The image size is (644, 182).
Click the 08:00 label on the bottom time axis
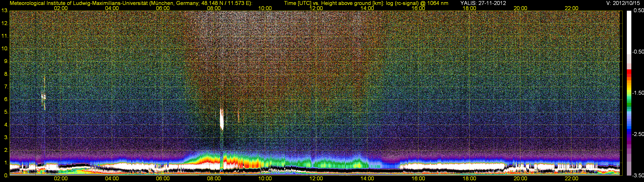coord(214,179)
